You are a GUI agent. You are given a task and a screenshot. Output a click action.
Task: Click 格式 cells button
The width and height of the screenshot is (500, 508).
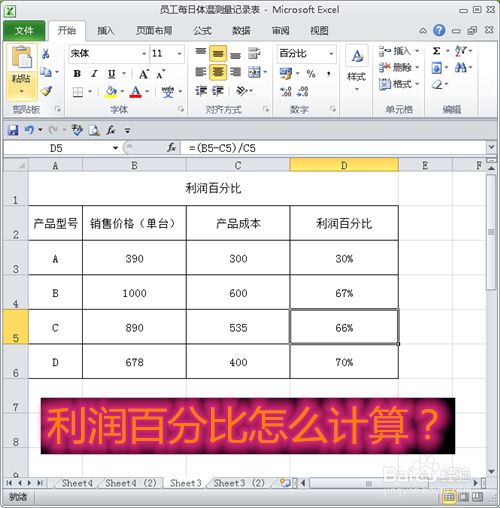(x=399, y=84)
